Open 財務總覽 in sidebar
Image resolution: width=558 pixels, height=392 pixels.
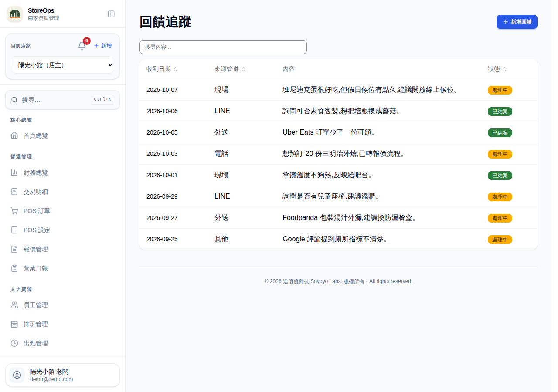point(62,172)
